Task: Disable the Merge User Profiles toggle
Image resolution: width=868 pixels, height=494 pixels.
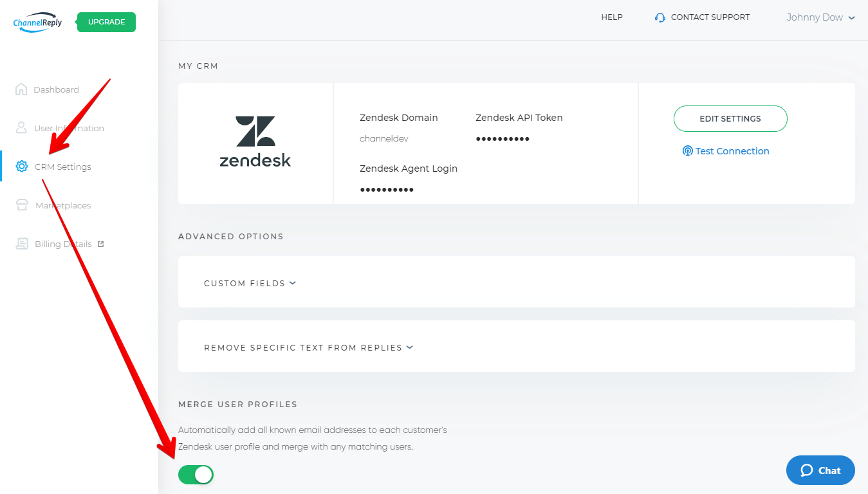Action: click(196, 475)
